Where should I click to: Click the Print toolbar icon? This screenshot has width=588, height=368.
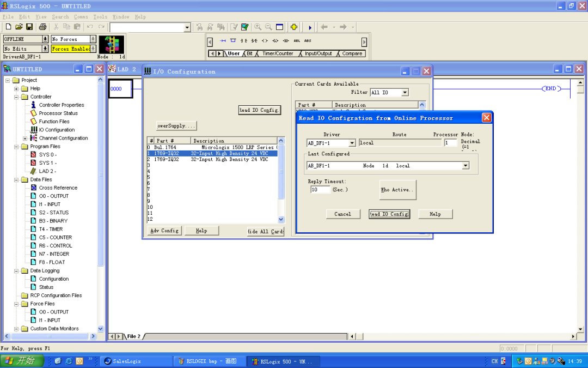coord(44,27)
